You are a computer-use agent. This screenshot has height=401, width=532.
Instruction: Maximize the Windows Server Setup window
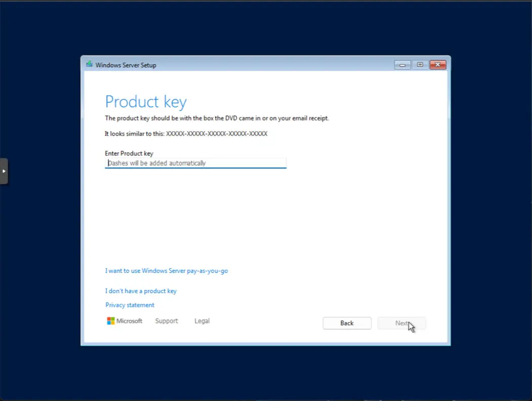pos(420,65)
